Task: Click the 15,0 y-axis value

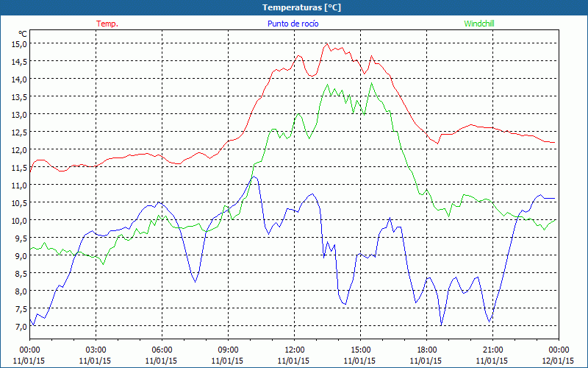Action: point(19,44)
